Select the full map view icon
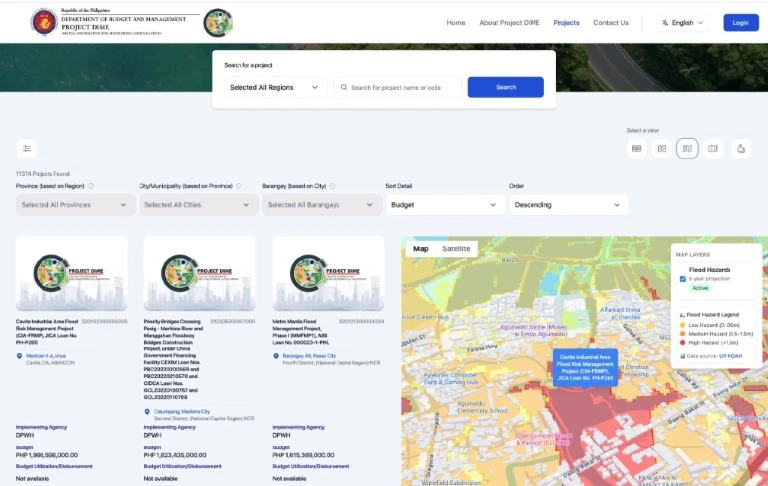Viewport: 768px width, 486px height. coord(713,148)
